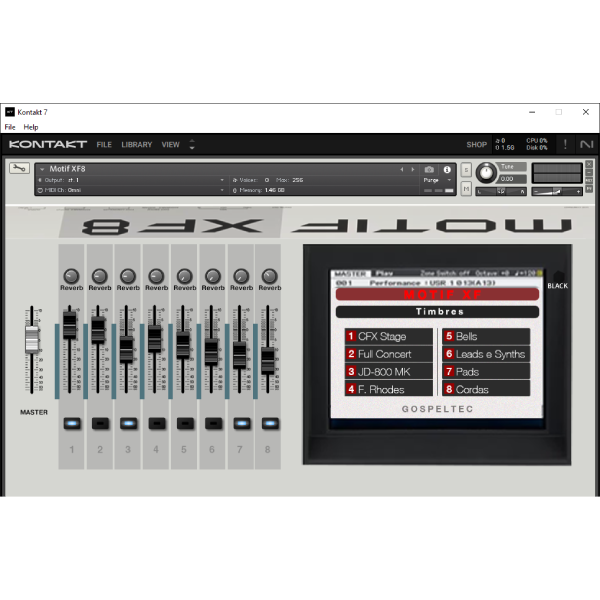Solo the instrument with S button
Image resolution: width=600 pixels, height=600 pixels.
466,170
